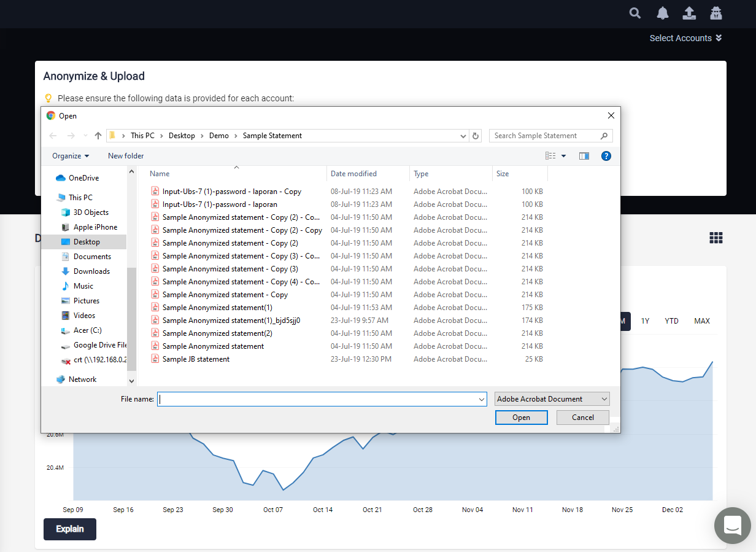Screen dimensions: 756x552
Task: Click New folder in the dialog toolbar
Action: 126,156
